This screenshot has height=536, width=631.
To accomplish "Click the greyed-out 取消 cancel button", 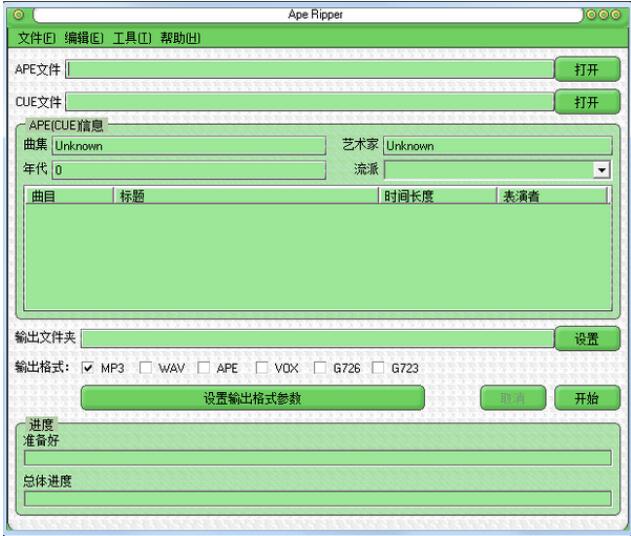I will [x=513, y=398].
